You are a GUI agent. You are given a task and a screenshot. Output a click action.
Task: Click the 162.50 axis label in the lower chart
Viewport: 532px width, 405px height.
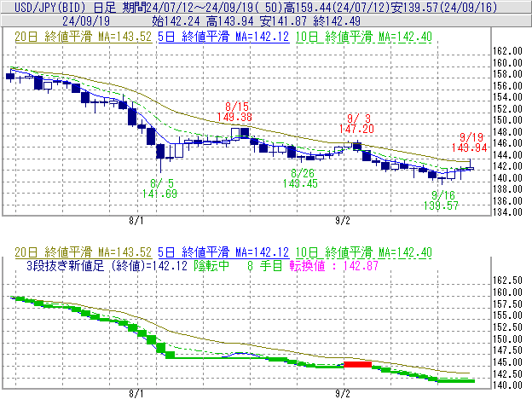pyautogui.click(x=507, y=281)
